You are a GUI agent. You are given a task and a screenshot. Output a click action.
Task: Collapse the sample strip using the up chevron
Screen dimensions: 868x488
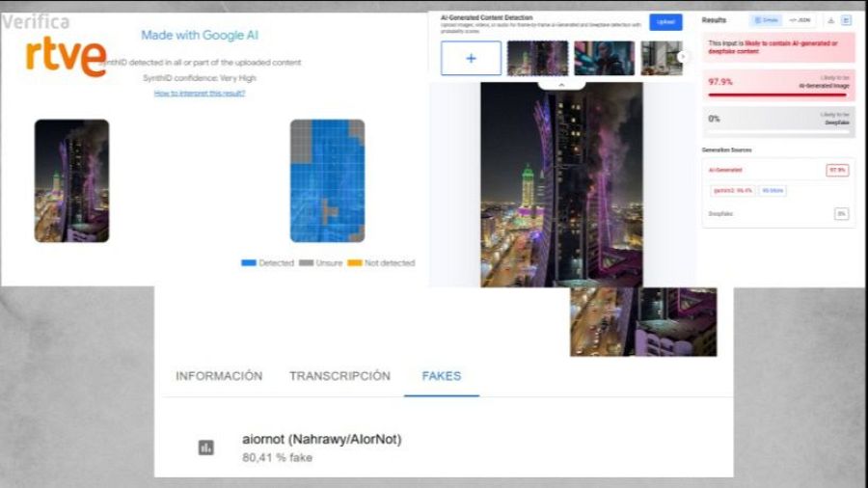point(561,85)
